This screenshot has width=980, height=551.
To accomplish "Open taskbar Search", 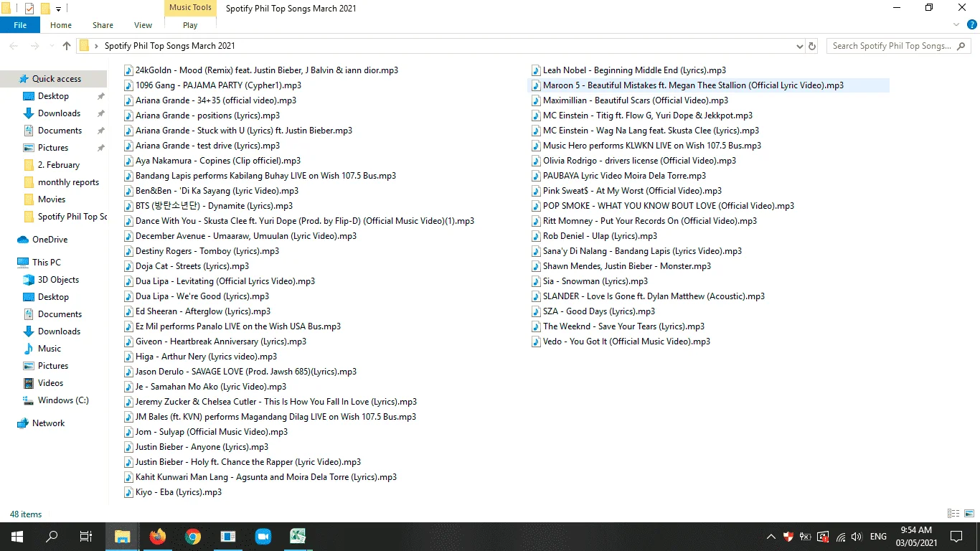I will [x=52, y=537].
